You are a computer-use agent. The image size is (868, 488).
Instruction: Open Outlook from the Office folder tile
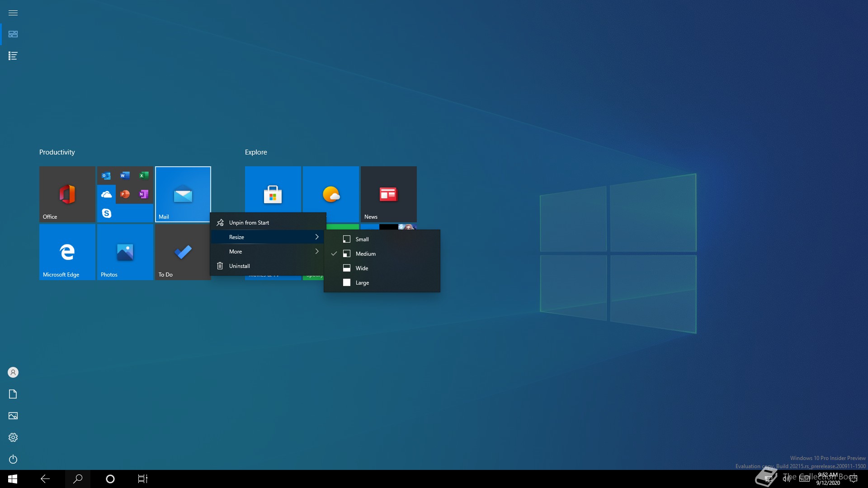106,176
